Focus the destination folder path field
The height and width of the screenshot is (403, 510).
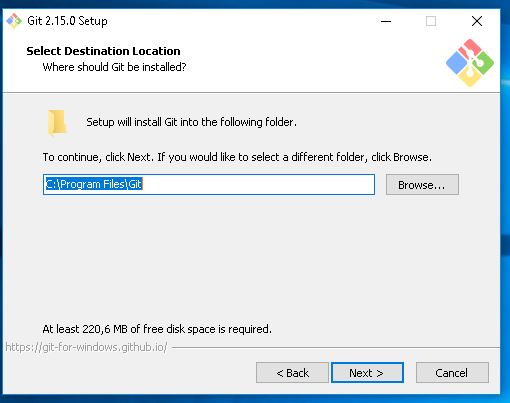[209, 184]
